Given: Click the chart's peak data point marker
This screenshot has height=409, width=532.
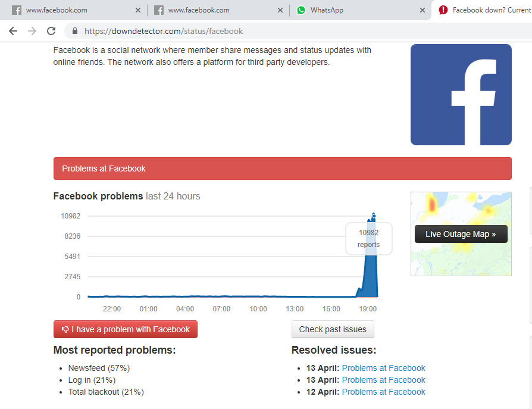Looking at the screenshot, I should click(x=374, y=216).
